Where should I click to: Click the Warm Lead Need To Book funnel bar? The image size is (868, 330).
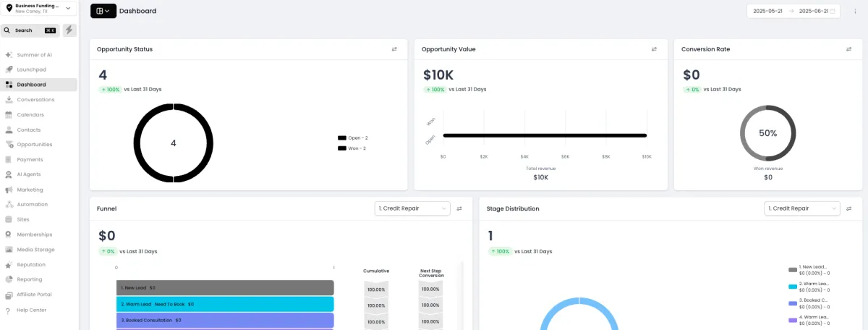coord(225,304)
